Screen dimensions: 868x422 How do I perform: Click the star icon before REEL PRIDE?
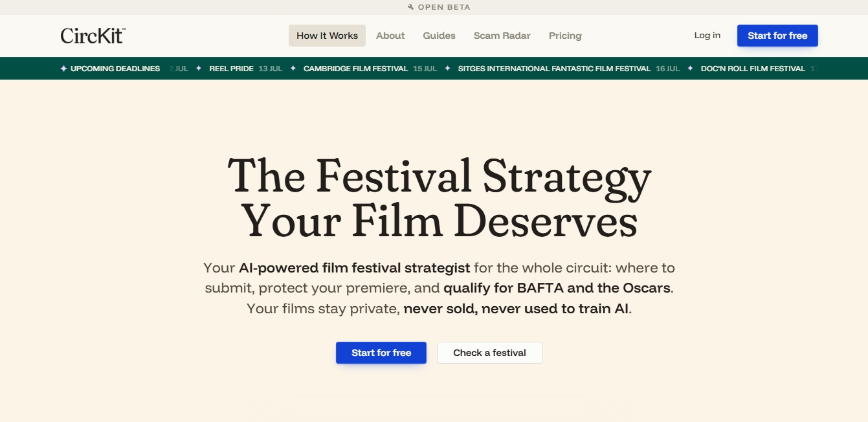point(199,69)
